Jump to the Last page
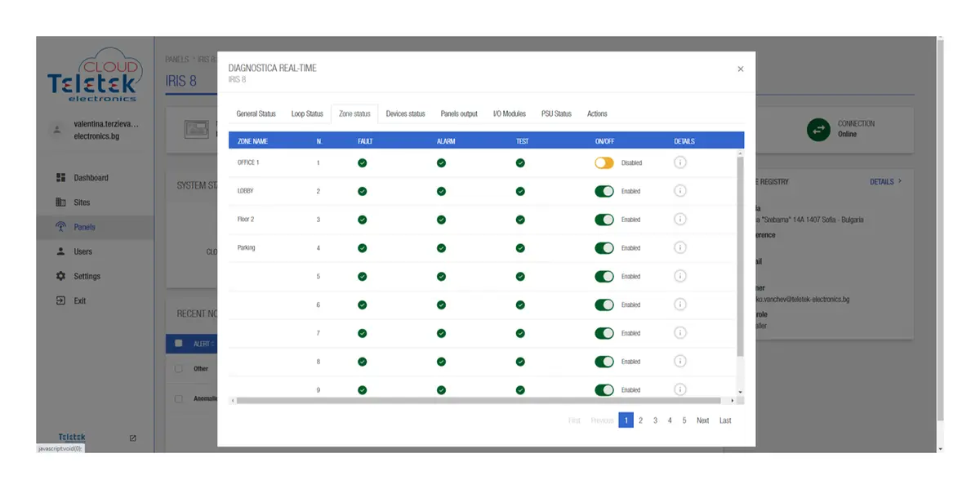Image resolution: width=980 pixels, height=489 pixels. click(725, 420)
